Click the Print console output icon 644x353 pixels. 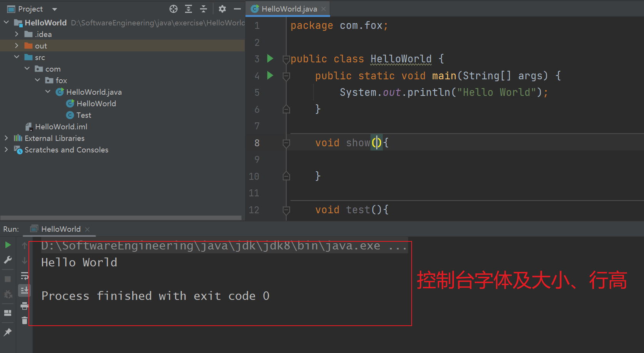coord(25,306)
